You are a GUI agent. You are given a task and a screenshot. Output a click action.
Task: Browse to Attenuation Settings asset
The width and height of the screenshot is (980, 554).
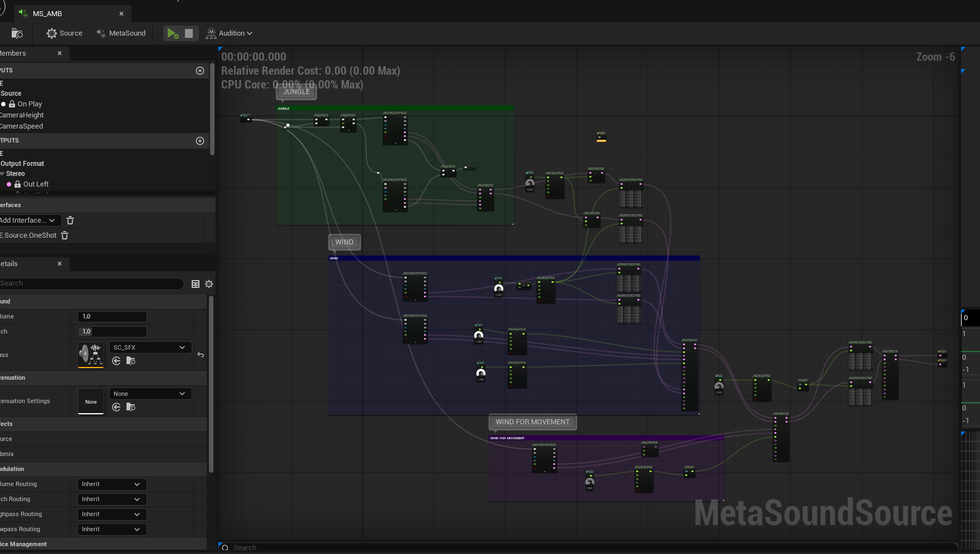click(x=131, y=407)
